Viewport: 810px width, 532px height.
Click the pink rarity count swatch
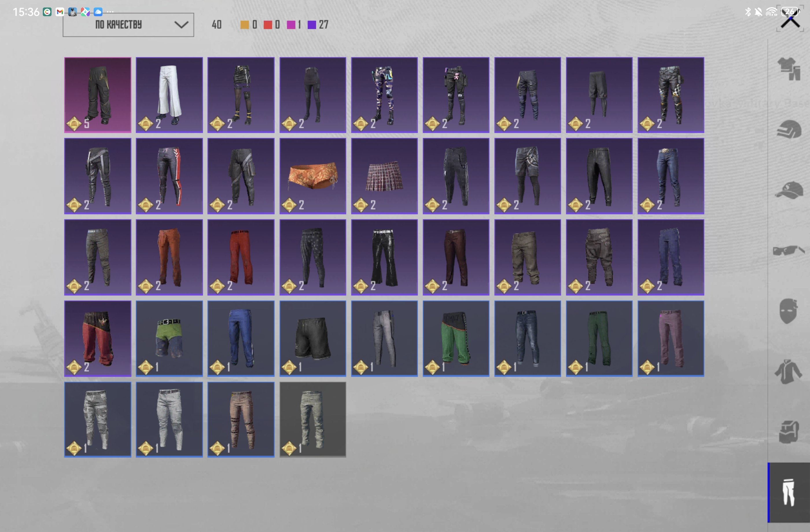click(291, 25)
